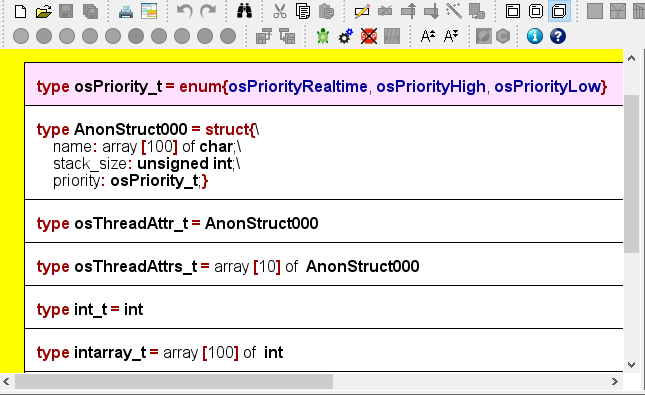Open Find with the binoculars icon
Viewport: 645px width, 395px height.
click(244, 12)
